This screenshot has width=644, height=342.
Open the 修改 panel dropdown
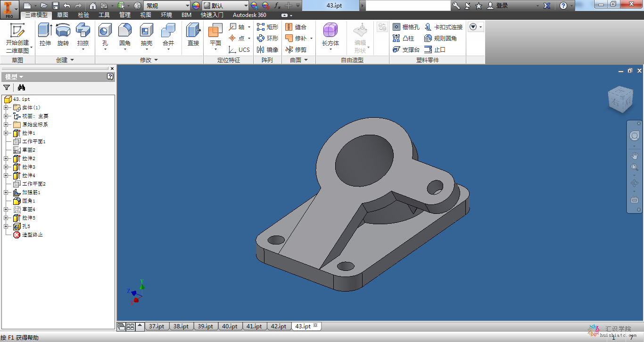pos(149,60)
